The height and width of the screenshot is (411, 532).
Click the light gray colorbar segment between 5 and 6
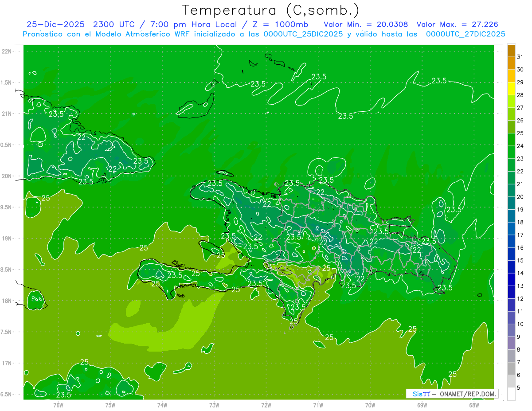511,381
